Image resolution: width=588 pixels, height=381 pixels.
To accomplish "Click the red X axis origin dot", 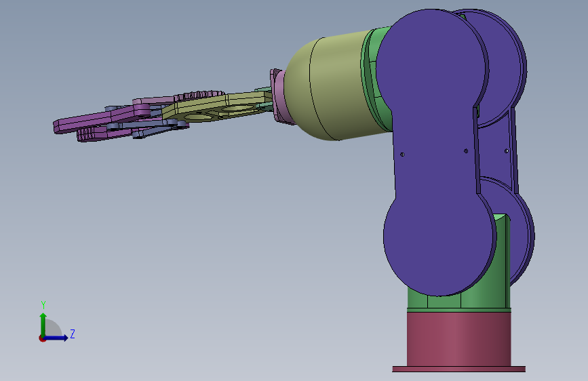I will click(x=42, y=338).
